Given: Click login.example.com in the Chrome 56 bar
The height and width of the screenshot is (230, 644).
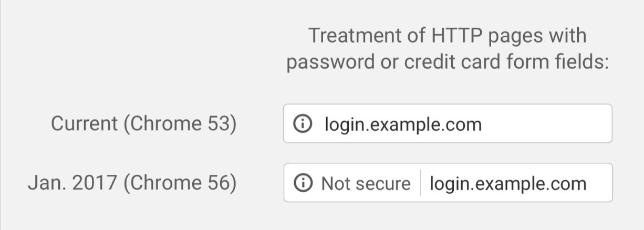Looking at the screenshot, I should [x=508, y=184].
